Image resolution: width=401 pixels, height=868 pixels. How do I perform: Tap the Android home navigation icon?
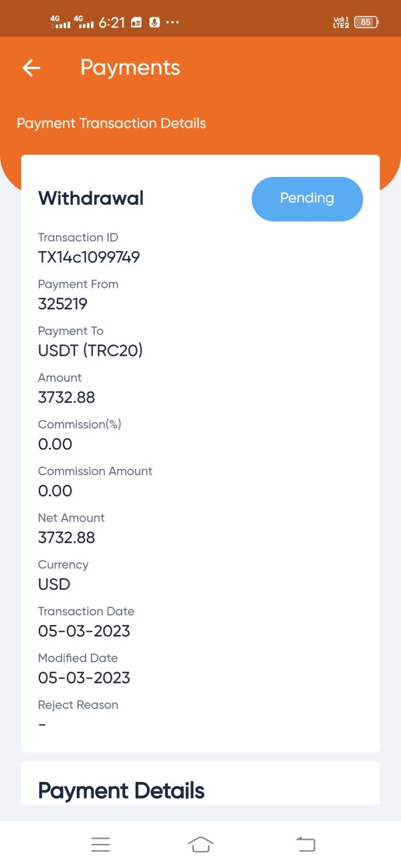point(200,844)
